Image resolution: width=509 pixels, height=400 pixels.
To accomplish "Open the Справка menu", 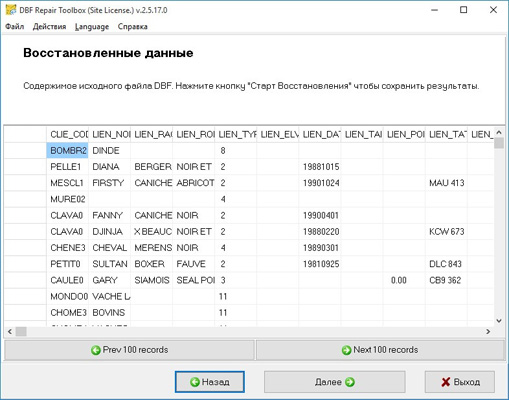I will click(132, 27).
